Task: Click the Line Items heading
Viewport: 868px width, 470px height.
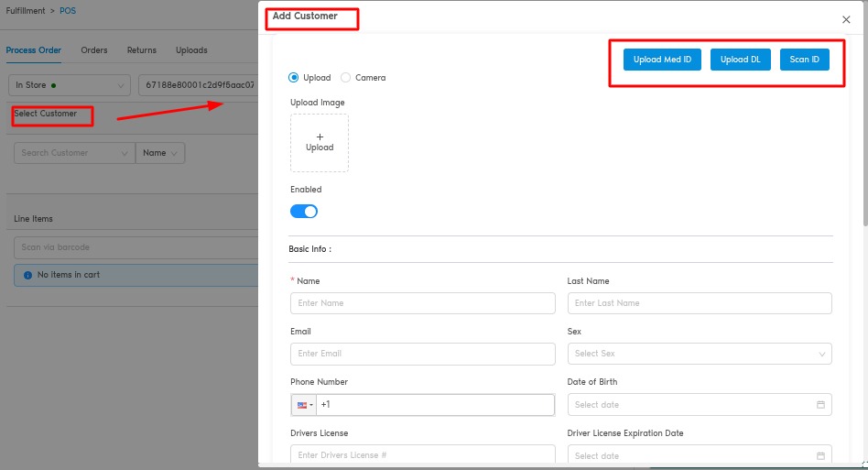Action: click(x=33, y=219)
